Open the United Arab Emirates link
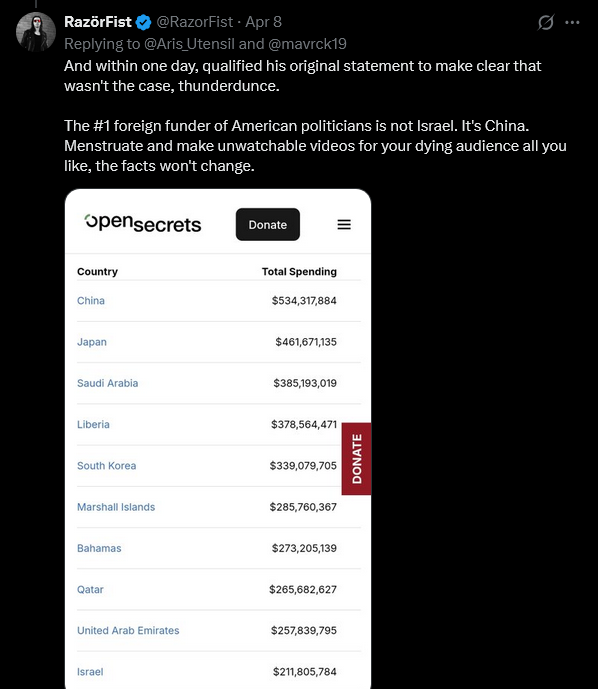 tap(128, 631)
